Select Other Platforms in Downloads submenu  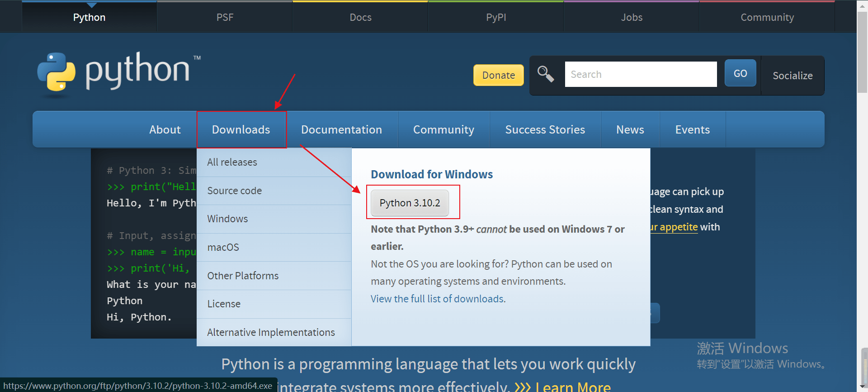(x=274, y=276)
